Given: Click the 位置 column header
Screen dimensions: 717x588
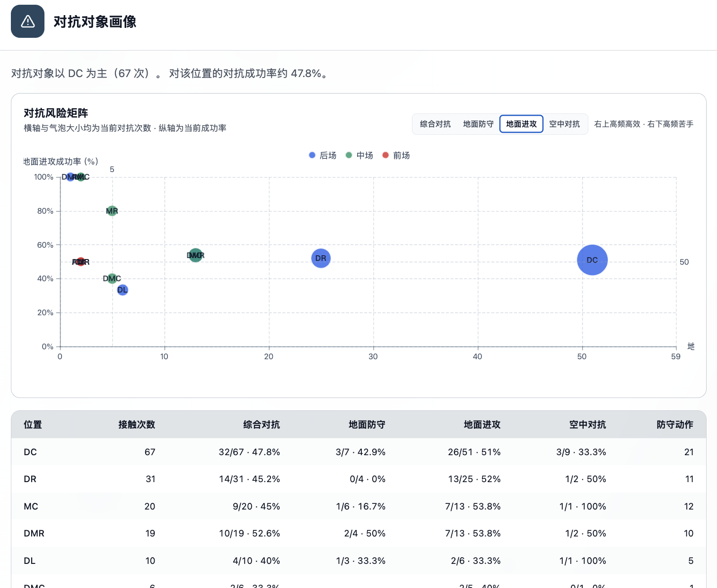Looking at the screenshot, I should pos(33,424).
